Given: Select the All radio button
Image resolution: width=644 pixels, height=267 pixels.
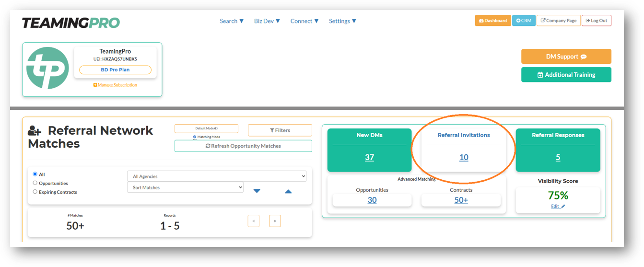Looking at the screenshot, I should click(x=35, y=174).
